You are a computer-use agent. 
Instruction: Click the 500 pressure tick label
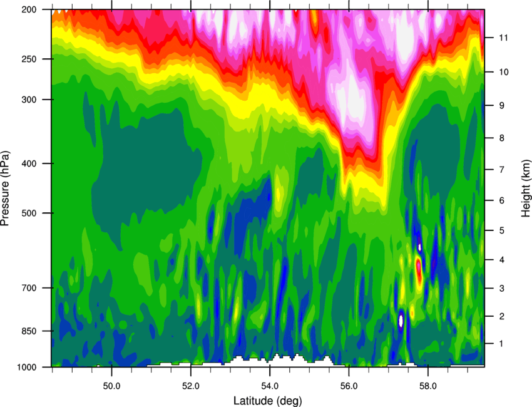29,213
